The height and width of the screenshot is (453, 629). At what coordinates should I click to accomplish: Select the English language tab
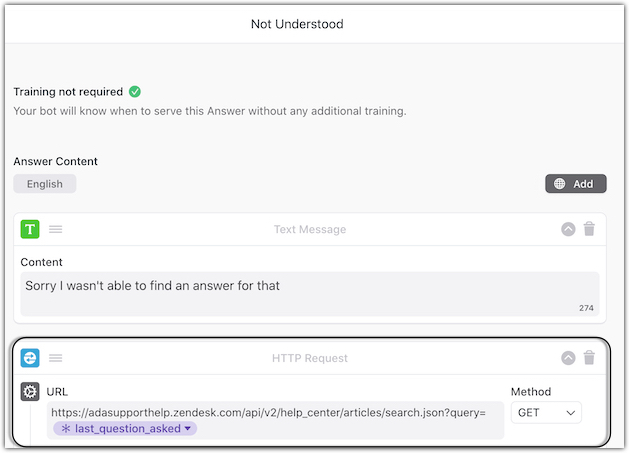[45, 184]
